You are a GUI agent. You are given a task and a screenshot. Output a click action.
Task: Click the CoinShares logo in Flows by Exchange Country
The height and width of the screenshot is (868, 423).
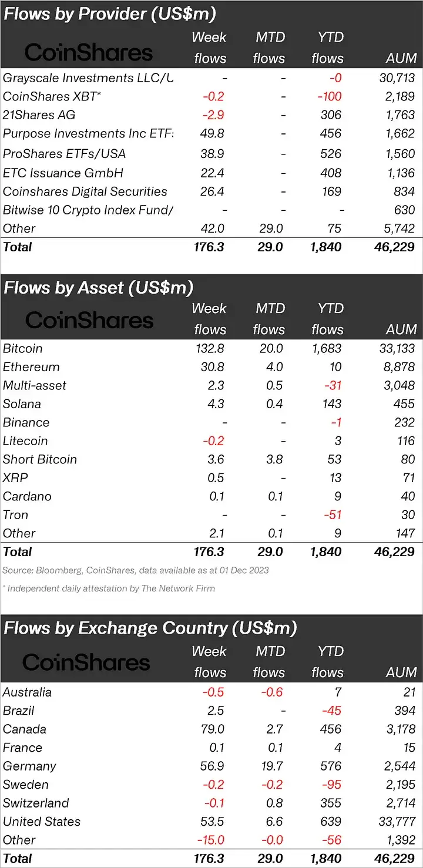click(86, 663)
